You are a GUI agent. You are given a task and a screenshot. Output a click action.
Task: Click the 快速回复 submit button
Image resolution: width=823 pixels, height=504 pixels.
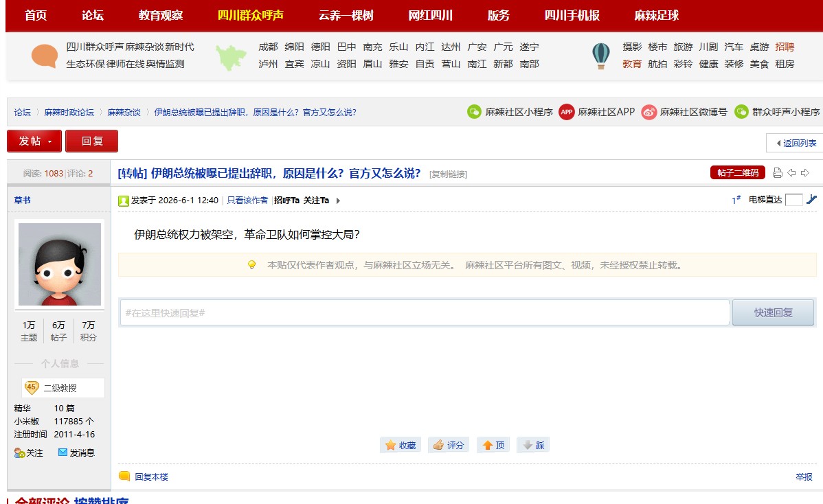(x=773, y=312)
